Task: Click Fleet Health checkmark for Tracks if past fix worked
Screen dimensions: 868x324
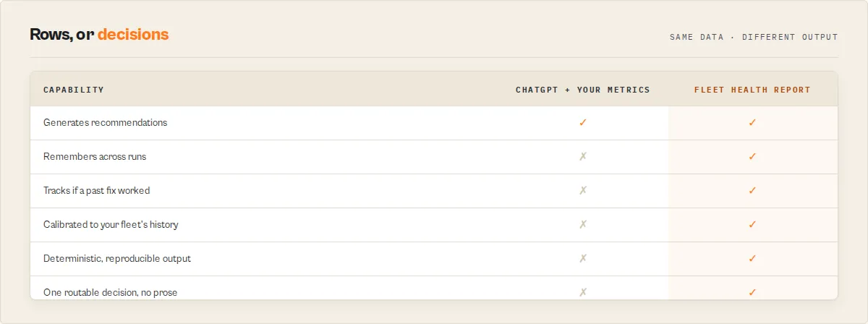Action: [x=752, y=190]
